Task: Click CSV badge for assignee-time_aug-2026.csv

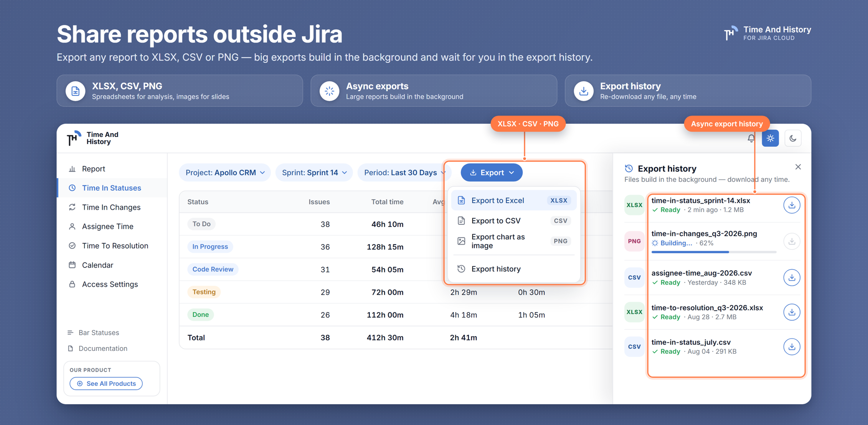Action: coord(634,278)
